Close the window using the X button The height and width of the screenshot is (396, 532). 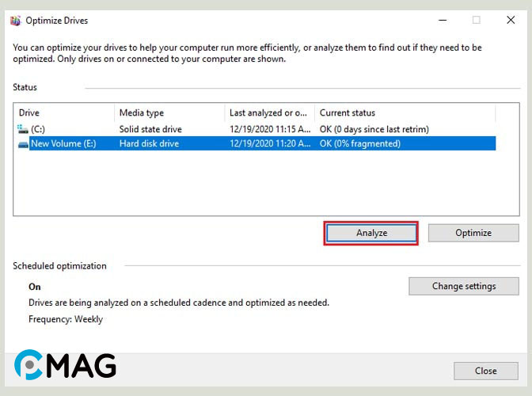tap(511, 21)
